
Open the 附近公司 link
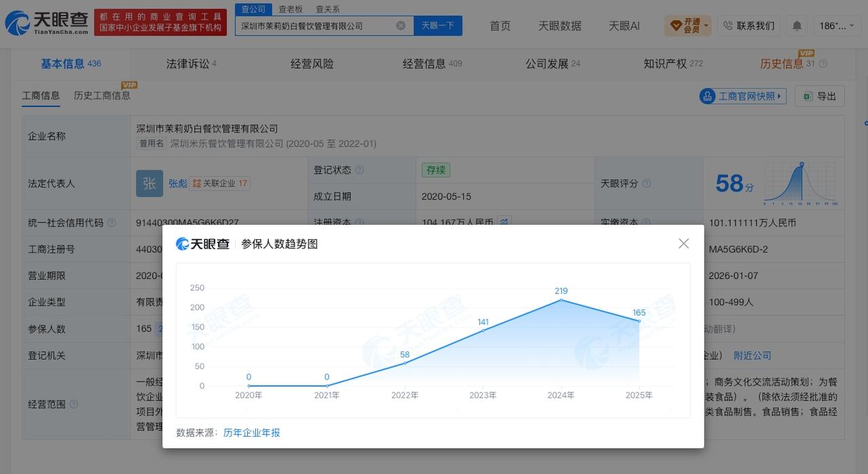[x=753, y=355]
